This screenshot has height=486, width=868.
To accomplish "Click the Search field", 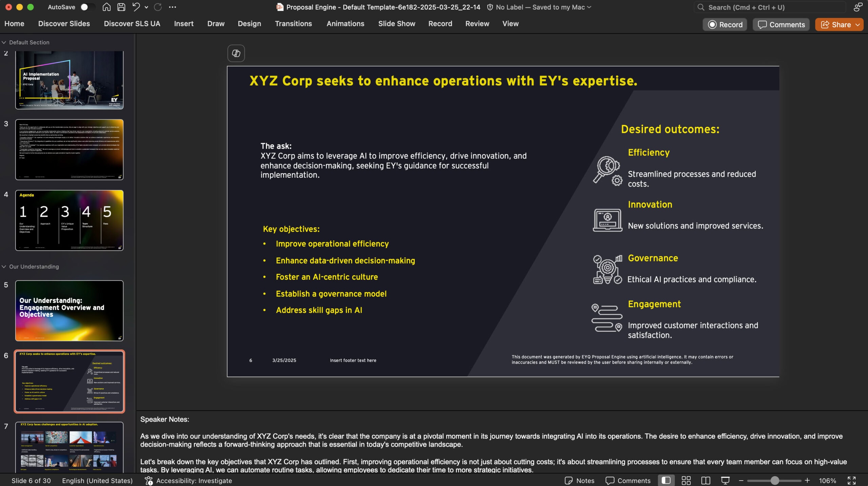I will [770, 7].
